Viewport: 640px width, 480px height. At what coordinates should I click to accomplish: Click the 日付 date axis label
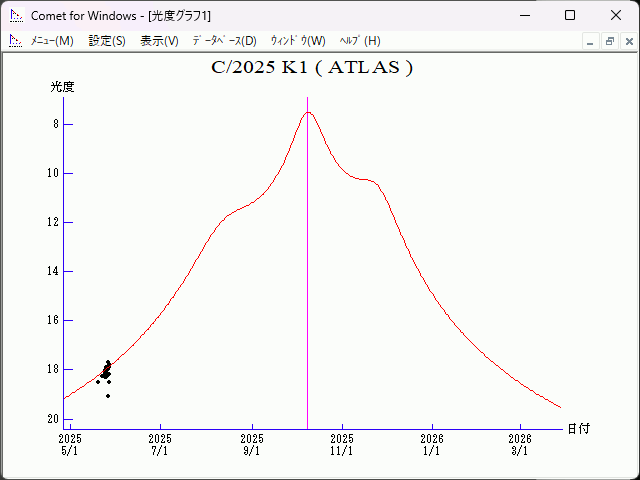[578, 429]
